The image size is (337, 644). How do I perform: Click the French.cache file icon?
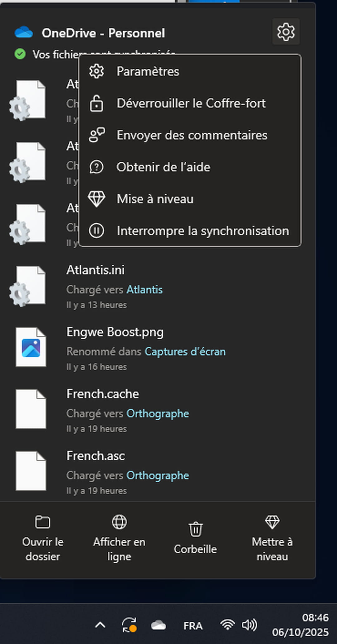tap(31, 409)
